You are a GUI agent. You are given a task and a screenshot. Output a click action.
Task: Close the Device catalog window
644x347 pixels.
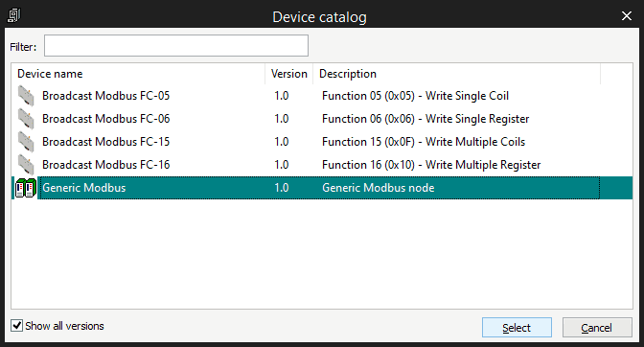point(627,16)
